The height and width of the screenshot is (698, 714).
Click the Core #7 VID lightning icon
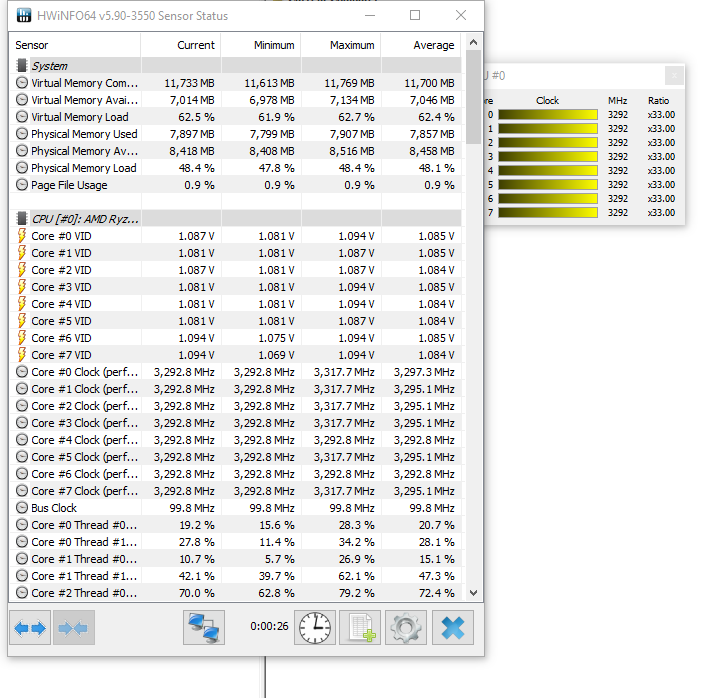coord(21,355)
